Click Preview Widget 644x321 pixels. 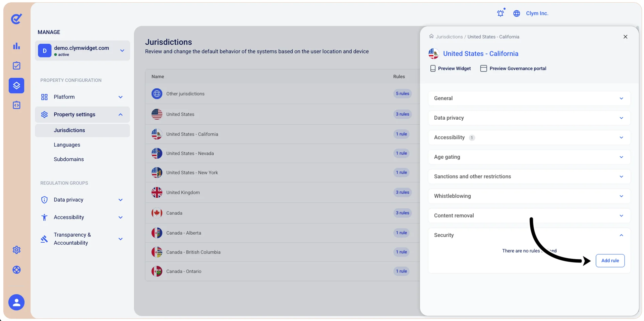tap(450, 69)
